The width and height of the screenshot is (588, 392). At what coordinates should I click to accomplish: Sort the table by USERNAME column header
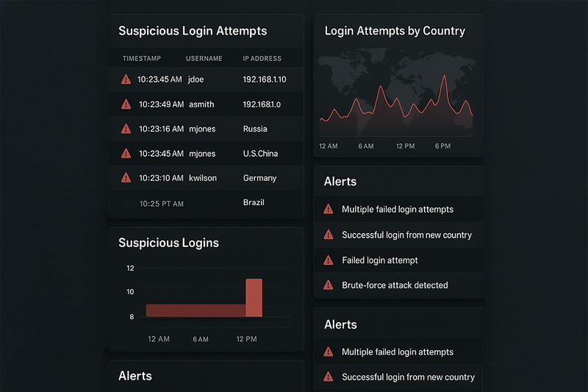click(x=204, y=58)
